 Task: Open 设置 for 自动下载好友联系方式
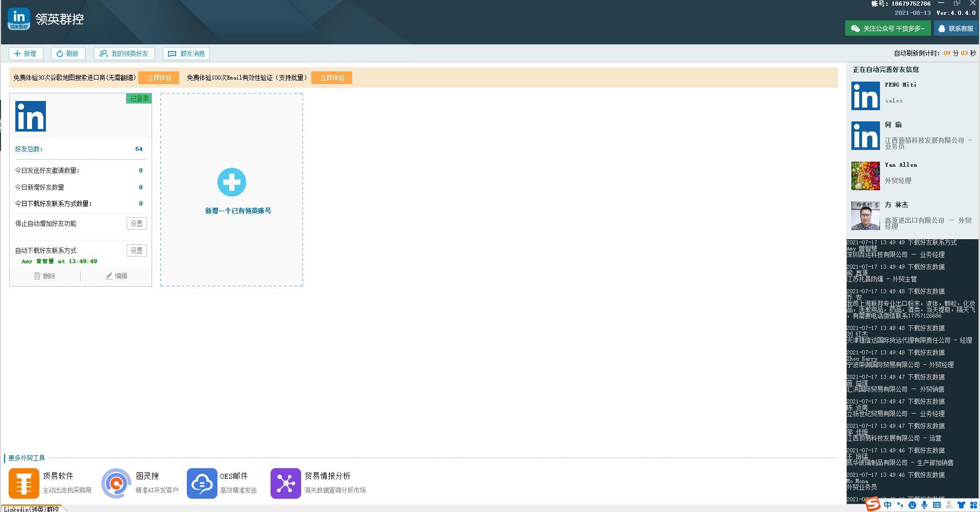click(x=137, y=250)
